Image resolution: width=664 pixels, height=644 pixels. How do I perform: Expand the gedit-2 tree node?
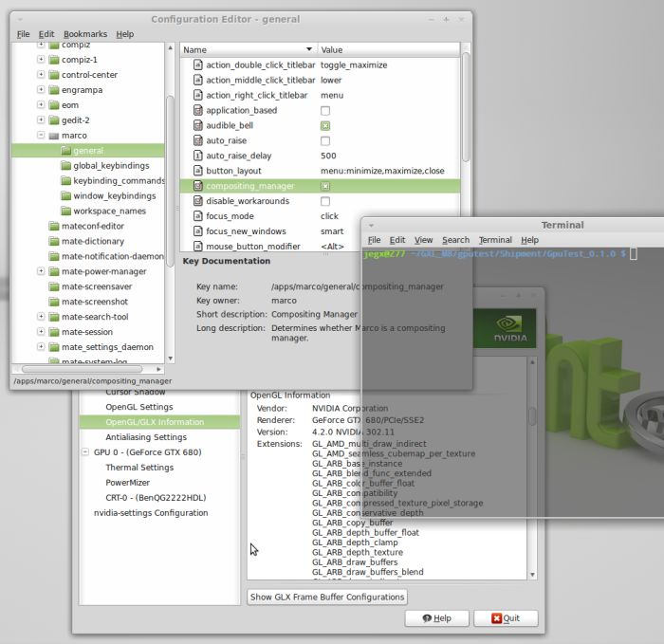[41, 120]
